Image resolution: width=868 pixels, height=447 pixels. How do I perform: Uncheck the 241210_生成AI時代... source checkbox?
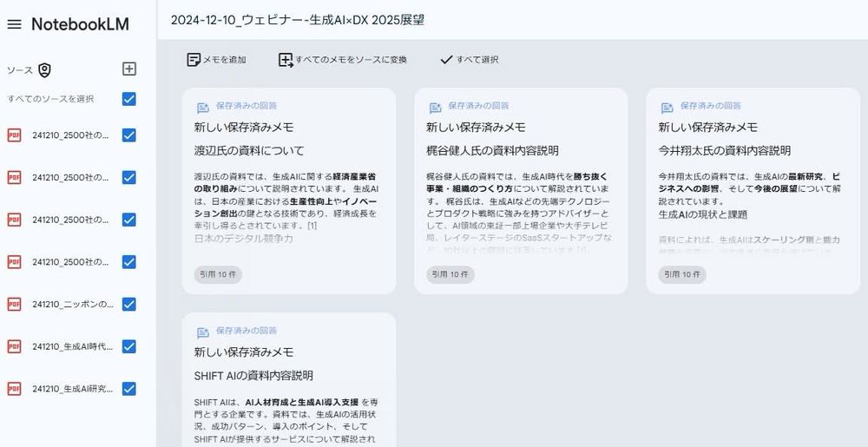129,346
